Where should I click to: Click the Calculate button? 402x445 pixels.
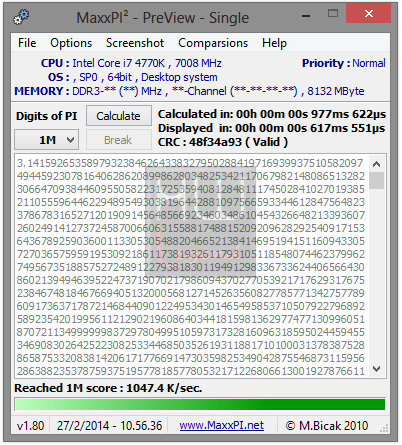pos(119,116)
